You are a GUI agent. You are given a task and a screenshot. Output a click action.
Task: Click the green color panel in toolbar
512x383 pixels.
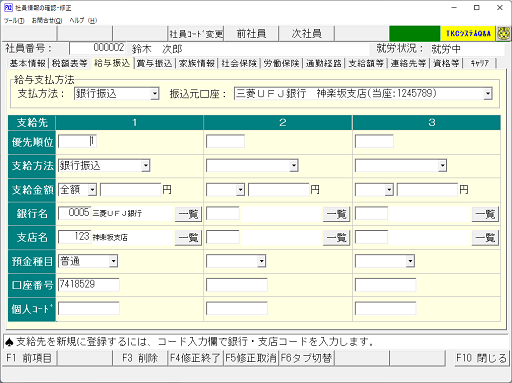tap(415, 33)
